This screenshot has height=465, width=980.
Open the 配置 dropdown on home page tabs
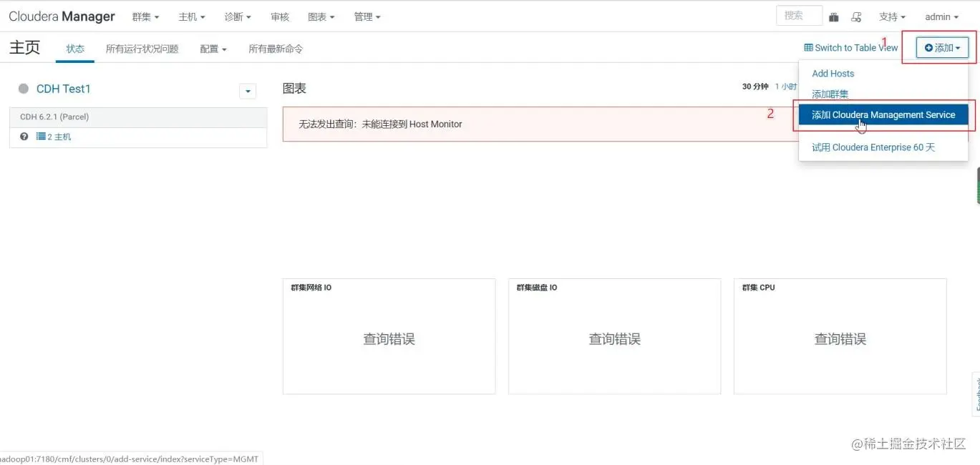pos(213,49)
